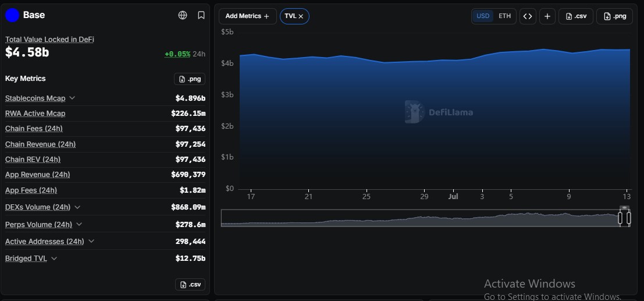
Task: Click the $278.6m perps volume value
Action: point(190,225)
